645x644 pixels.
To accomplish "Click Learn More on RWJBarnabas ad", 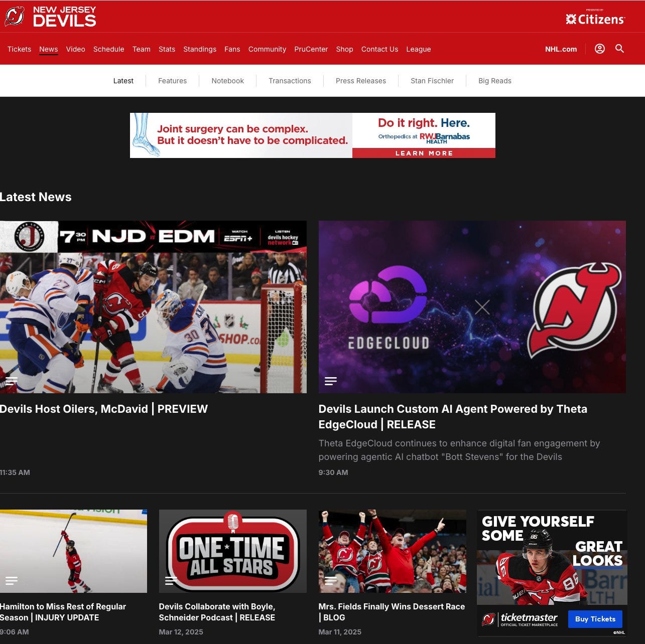I will pos(424,153).
